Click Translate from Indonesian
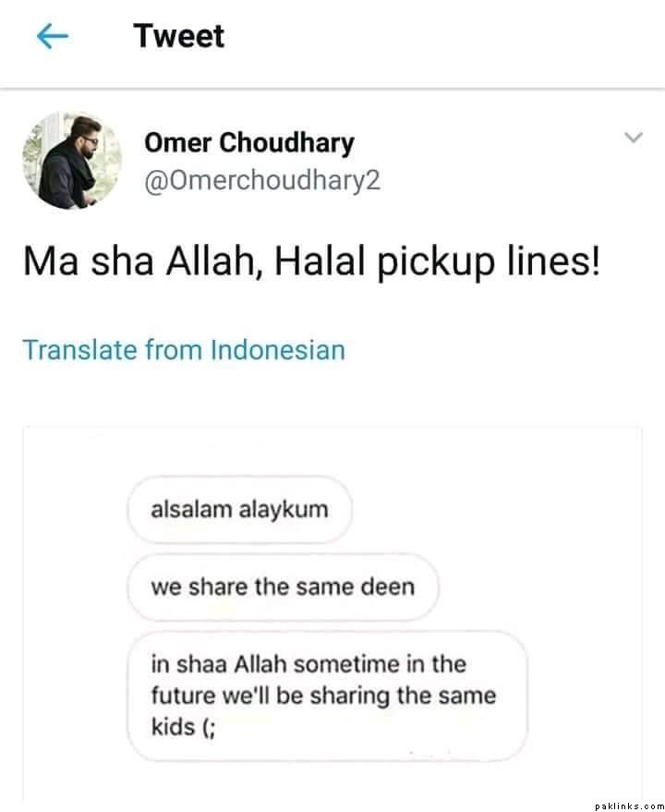Screen dimensions: 665x812 click(184, 351)
